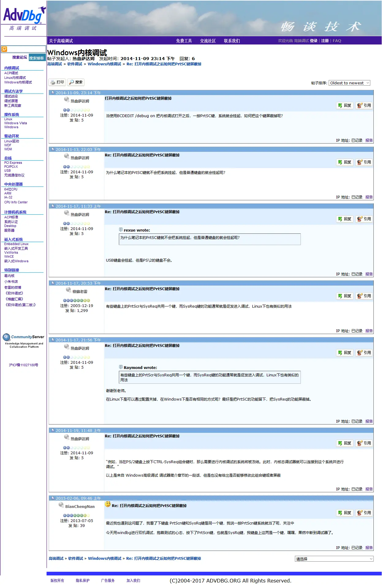Open CPU Info Center sidebar link
Image resolution: width=382 pixels, height=588 pixels.
[x=16, y=202]
